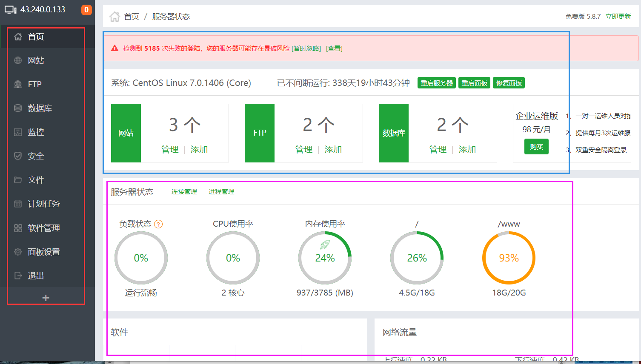Click the 负载状态 0% gauge

(141, 258)
